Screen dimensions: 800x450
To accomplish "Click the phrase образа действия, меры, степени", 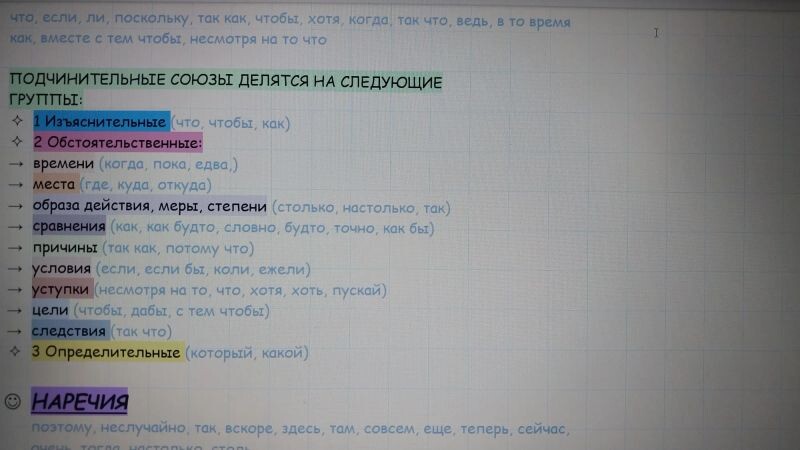I will (x=149, y=207).
